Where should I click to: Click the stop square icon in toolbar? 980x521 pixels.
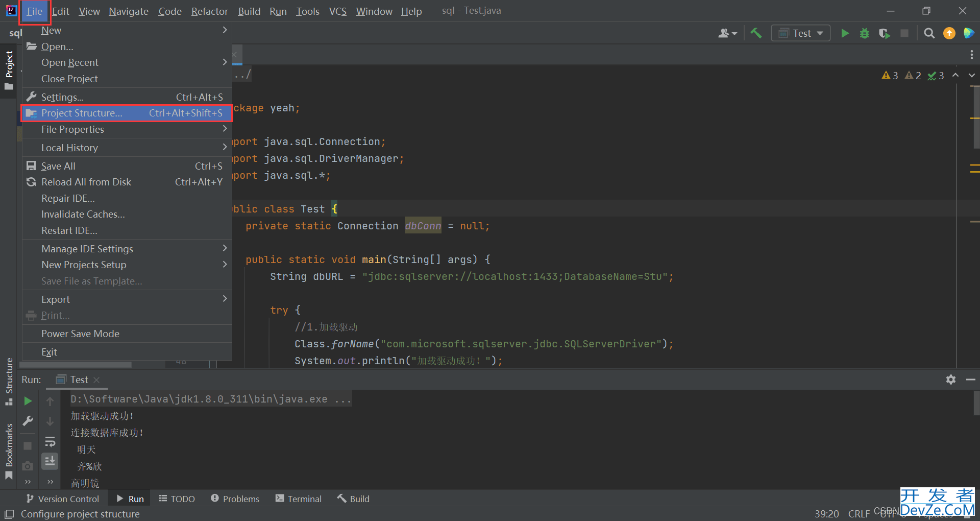(904, 33)
